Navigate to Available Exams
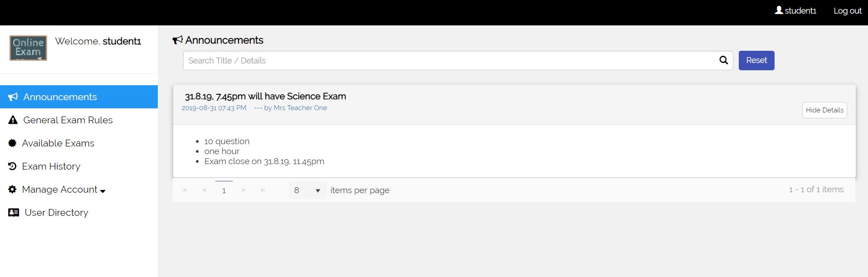 coord(58,143)
